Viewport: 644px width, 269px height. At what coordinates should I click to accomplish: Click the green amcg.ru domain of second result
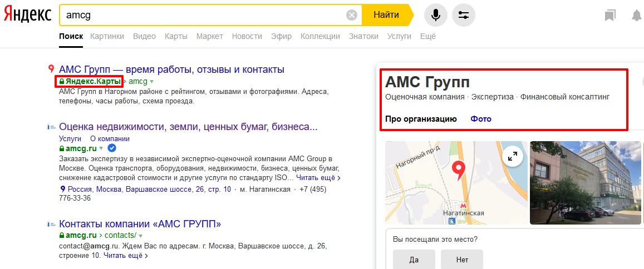81,148
